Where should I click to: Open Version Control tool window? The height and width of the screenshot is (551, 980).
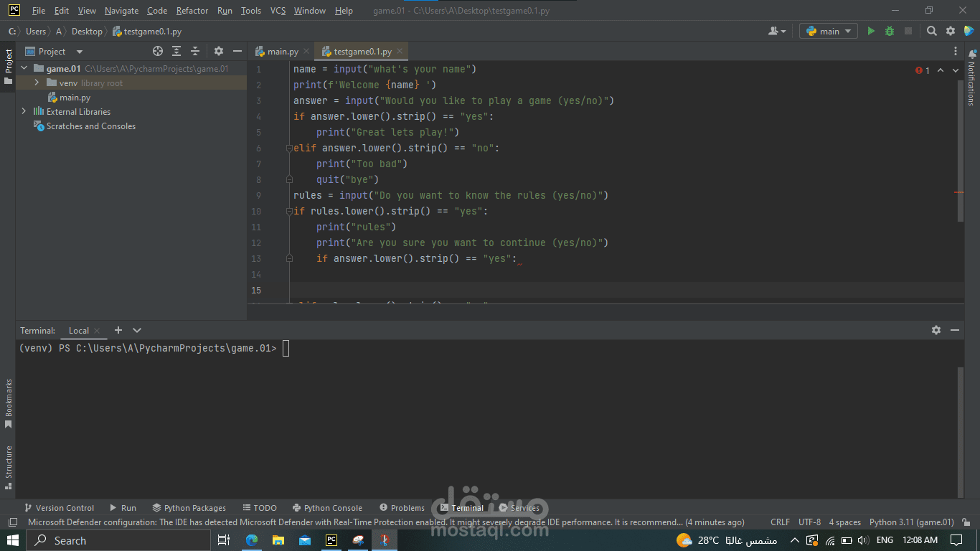(59, 508)
